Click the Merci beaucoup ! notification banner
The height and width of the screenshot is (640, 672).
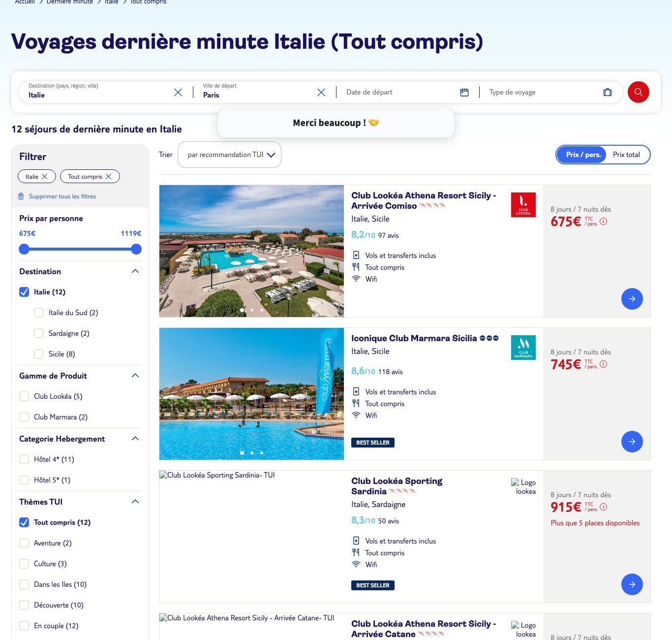336,123
